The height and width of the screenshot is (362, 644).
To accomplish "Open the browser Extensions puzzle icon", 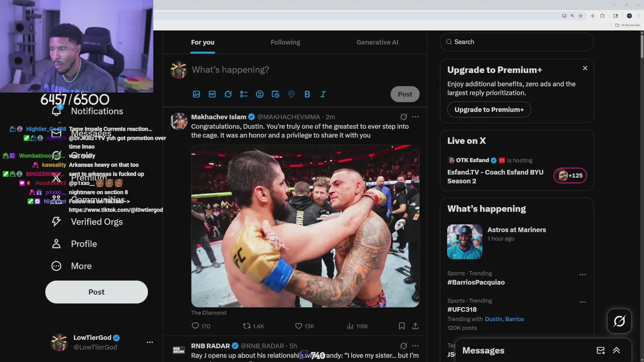I will click(x=602, y=16).
